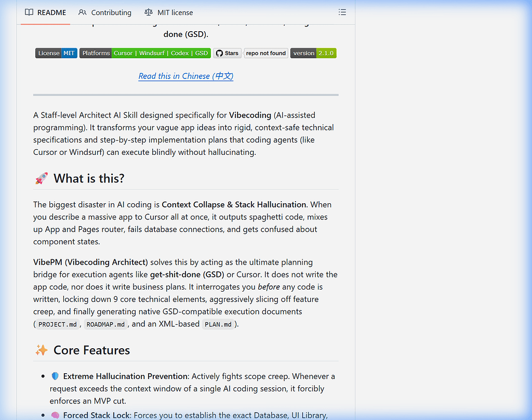Click the 'done (GSD).' heading text
This screenshot has height=420, width=532.
click(186, 34)
